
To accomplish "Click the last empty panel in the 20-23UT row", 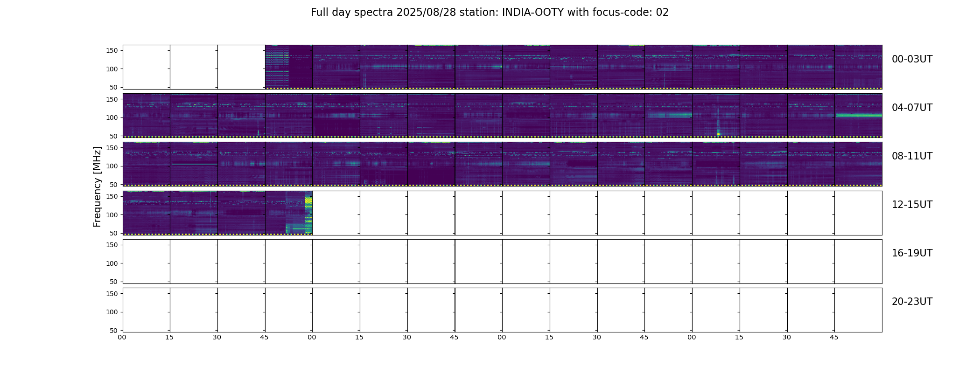I will [x=858, y=310].
